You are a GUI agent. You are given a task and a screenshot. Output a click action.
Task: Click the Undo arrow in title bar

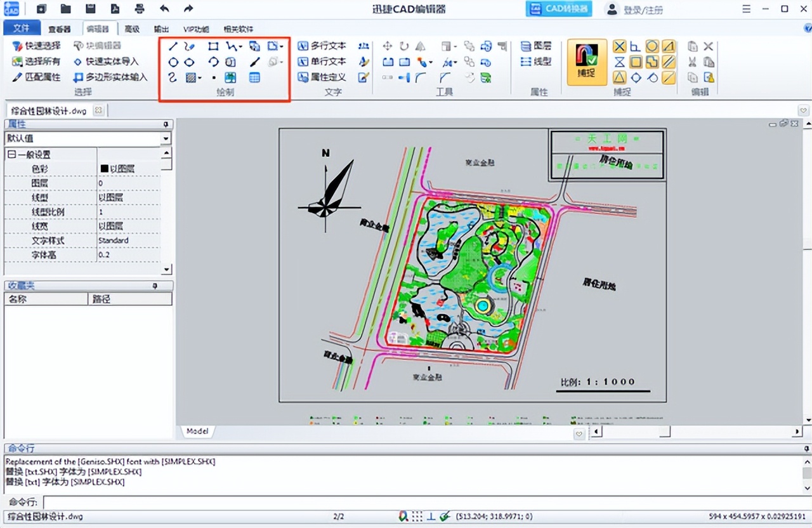click(x=165, y=9)
